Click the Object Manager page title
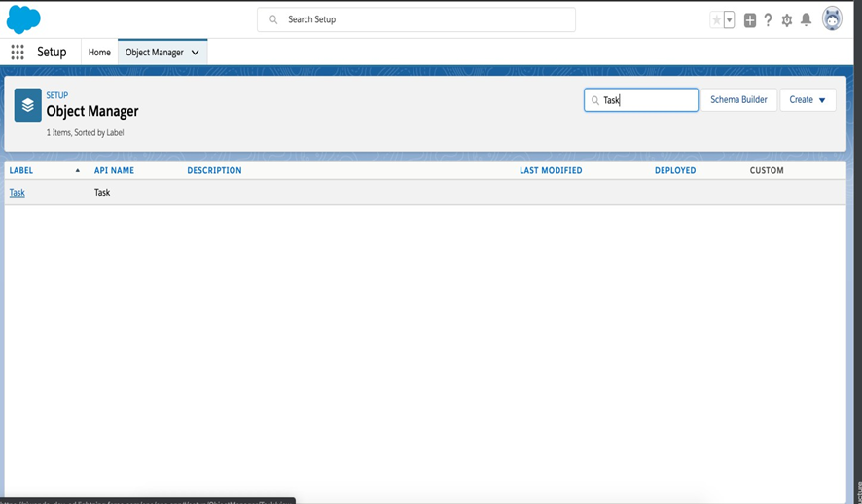The image size is (862, 504). (92, 112)
